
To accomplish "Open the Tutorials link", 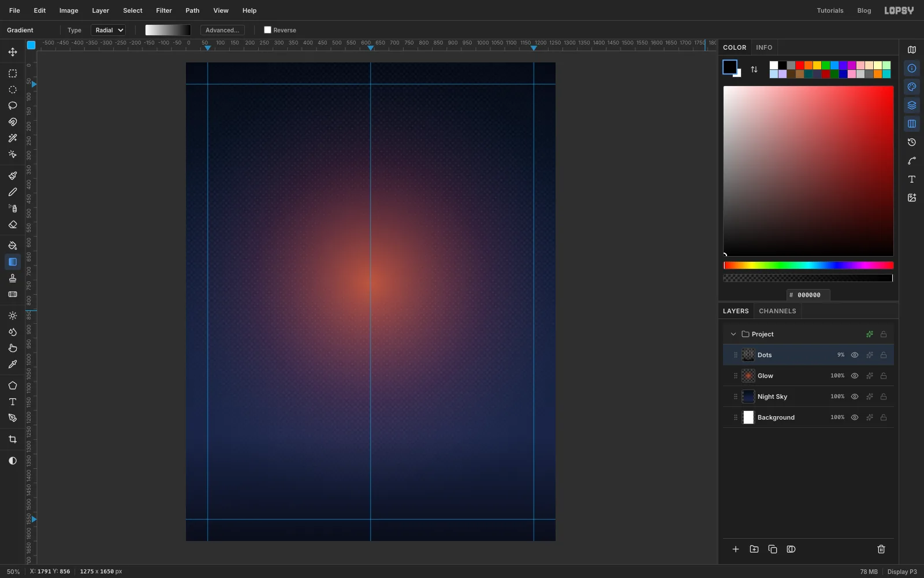I will pos(830,10).
